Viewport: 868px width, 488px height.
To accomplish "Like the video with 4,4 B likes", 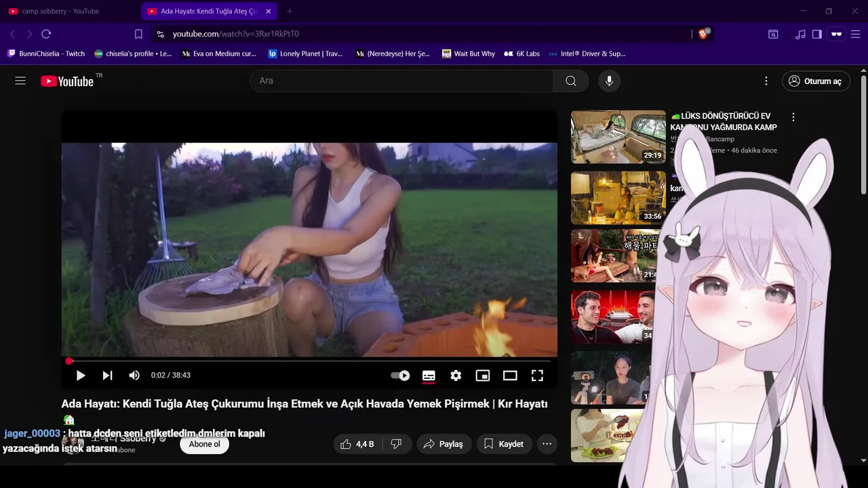I will click(357, 444).
